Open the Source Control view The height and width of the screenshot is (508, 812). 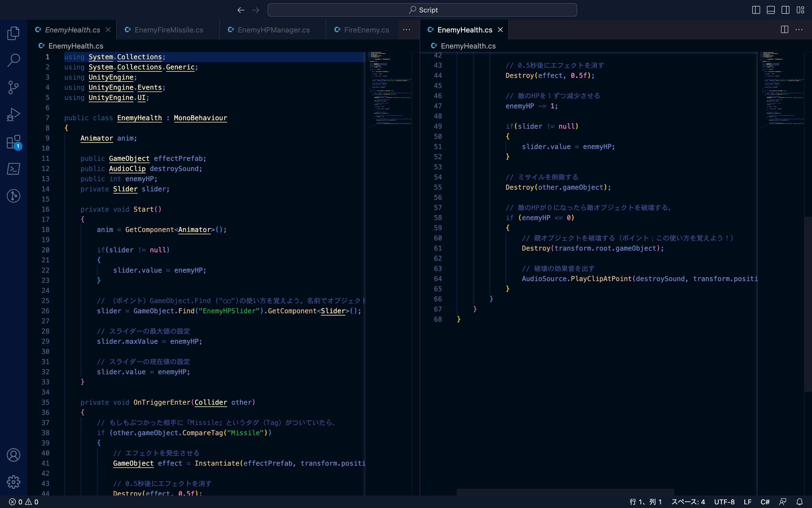[13, 87]
